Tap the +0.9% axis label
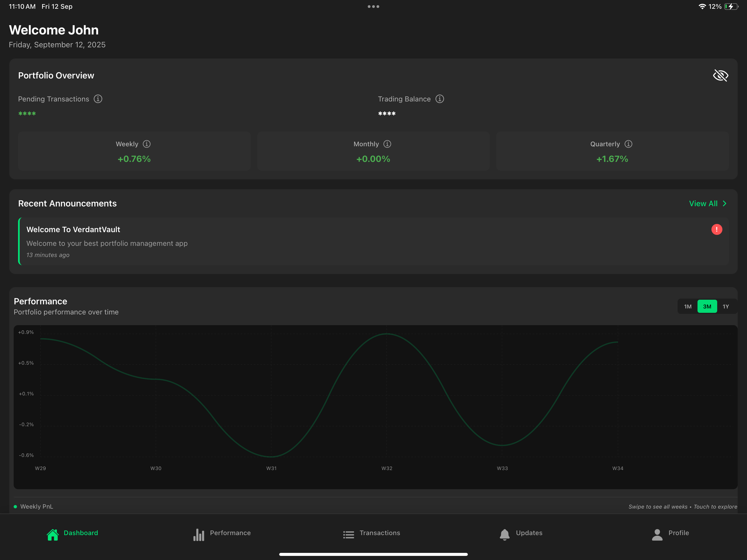The height and width of the screenshot is (560, 747). tap(26, 332)
